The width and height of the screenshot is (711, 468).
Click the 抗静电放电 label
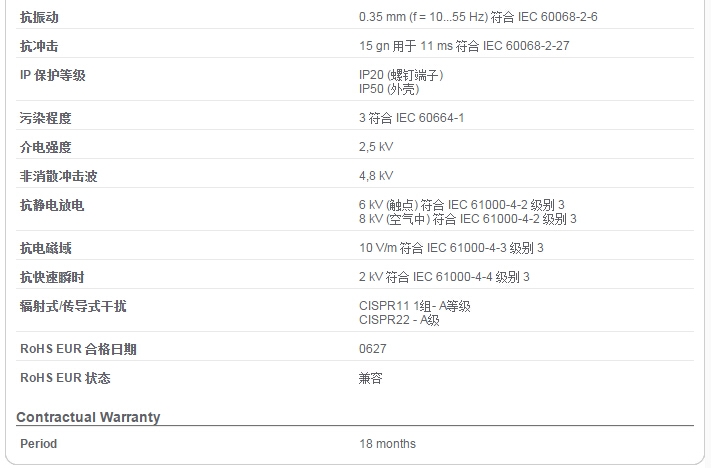52,205
